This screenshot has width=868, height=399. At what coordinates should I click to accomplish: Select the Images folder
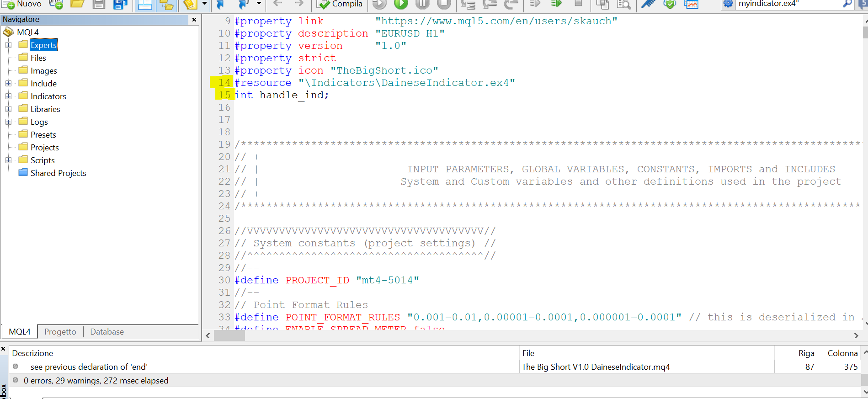pyautogui.click(x=43, y=70)
